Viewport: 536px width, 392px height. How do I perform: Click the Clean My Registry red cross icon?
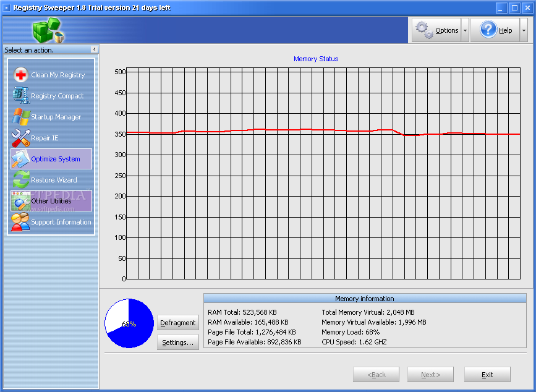(x=21, y=74)
